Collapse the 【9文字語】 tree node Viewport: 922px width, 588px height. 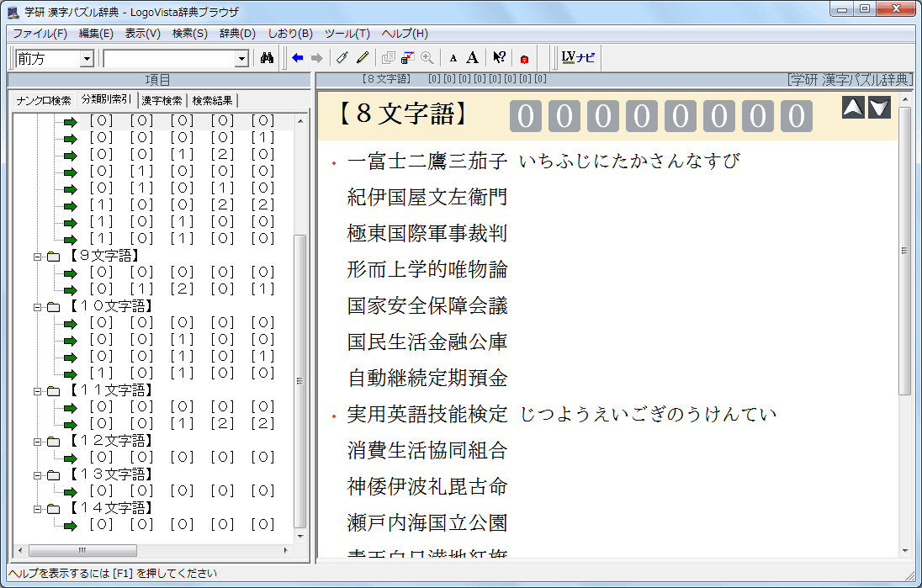tap(37, 257)
